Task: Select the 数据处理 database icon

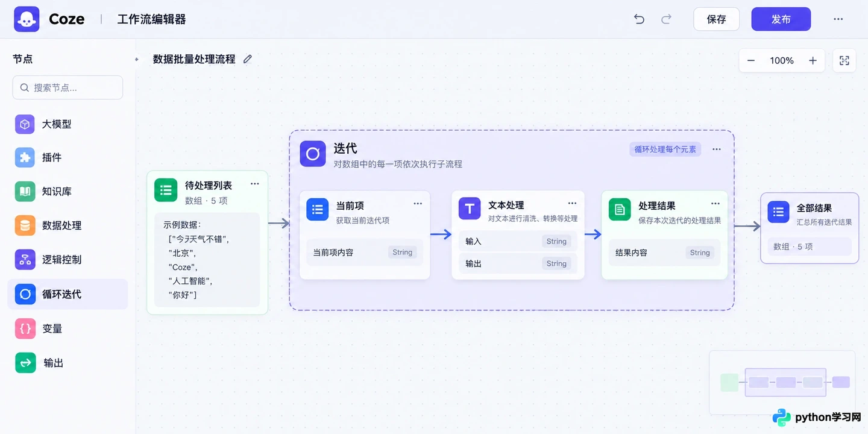Action: (25, 225)
